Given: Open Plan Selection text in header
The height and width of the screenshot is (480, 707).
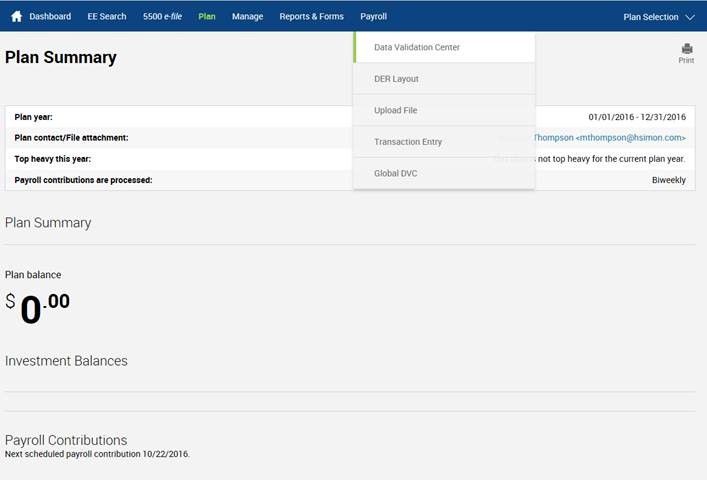Looking at the screenshot, I should (x=650, y=17).
